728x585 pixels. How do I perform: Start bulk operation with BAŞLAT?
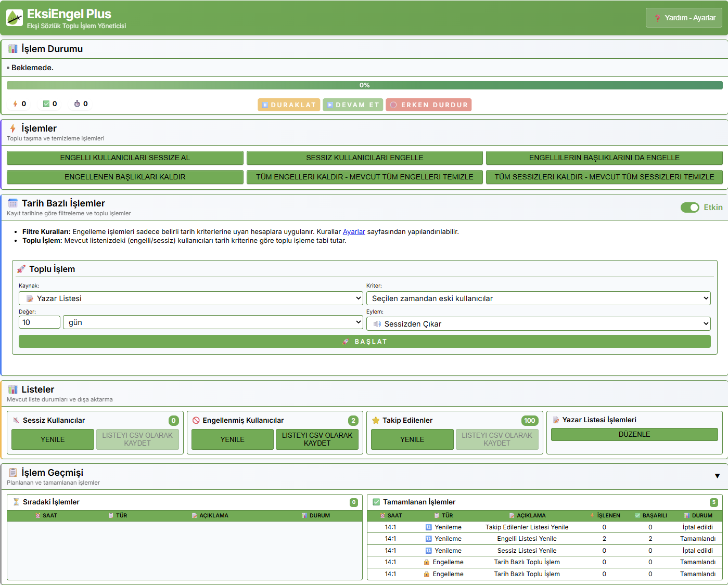click(x=365, y=342)
